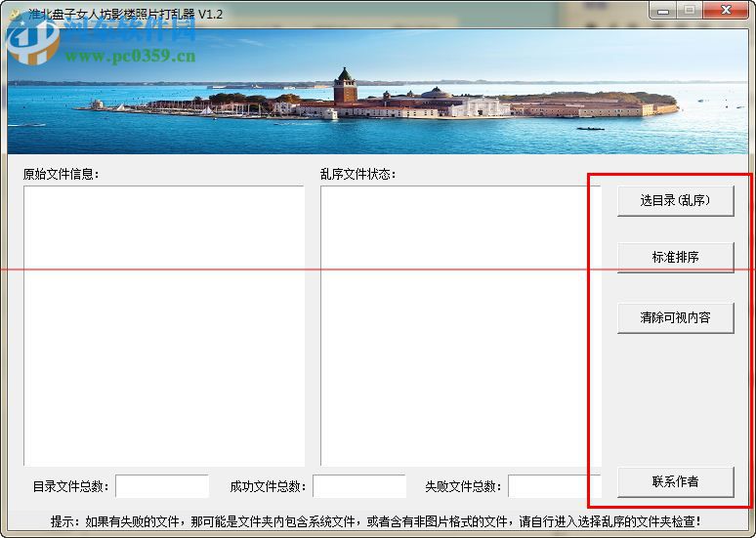
Task: Select the 清除可视内容 button
Action: click(676, 317)
